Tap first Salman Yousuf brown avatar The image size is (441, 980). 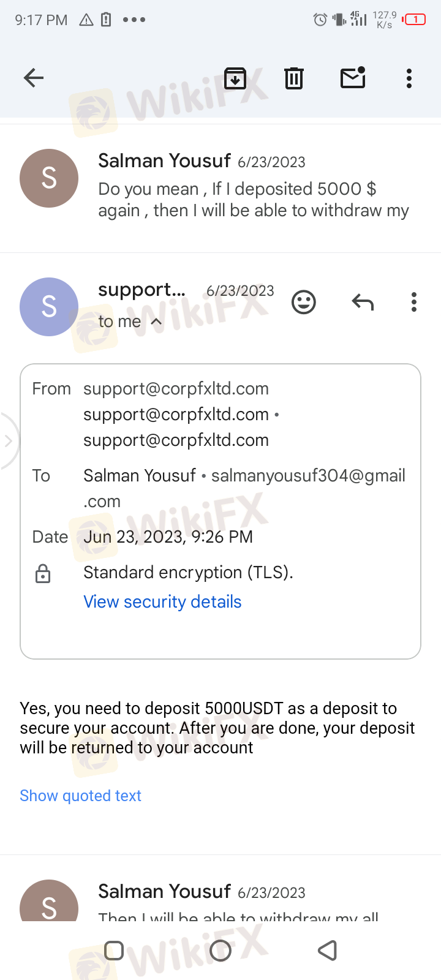[x=49, y=178]
